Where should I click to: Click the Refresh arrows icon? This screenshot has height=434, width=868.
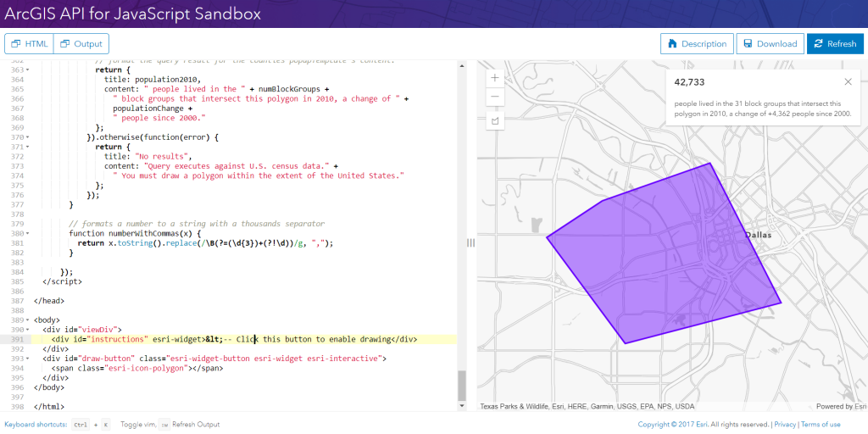tap(818, 44)
